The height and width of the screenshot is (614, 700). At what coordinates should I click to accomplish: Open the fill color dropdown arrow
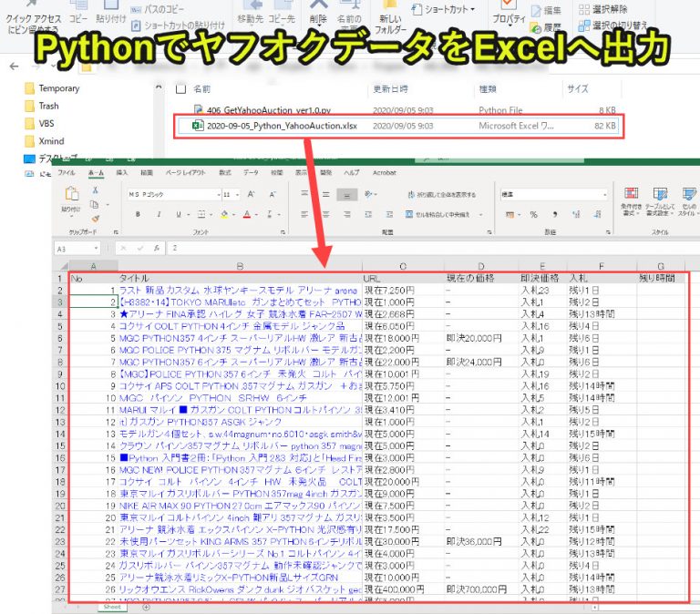(x=233, y=215)
